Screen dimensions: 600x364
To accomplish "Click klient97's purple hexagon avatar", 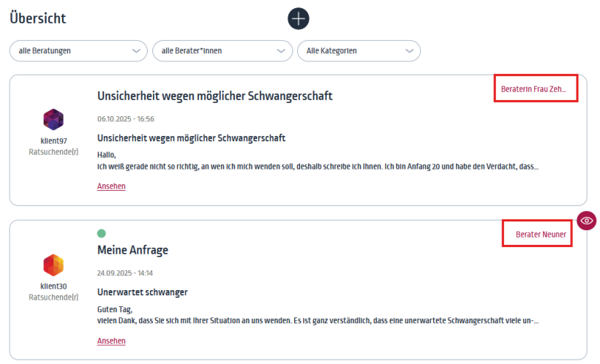I will click(53, 119).
